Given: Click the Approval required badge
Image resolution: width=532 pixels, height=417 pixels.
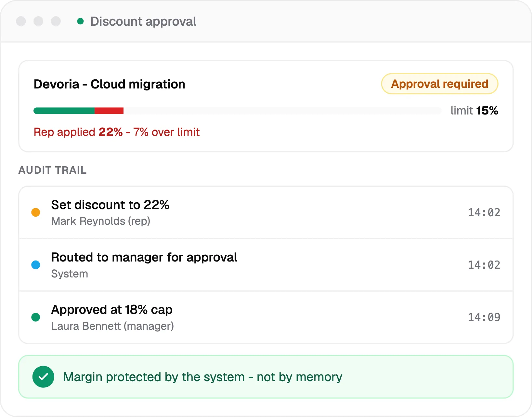Looking at the screenshot, I should [x=440, y=84].
